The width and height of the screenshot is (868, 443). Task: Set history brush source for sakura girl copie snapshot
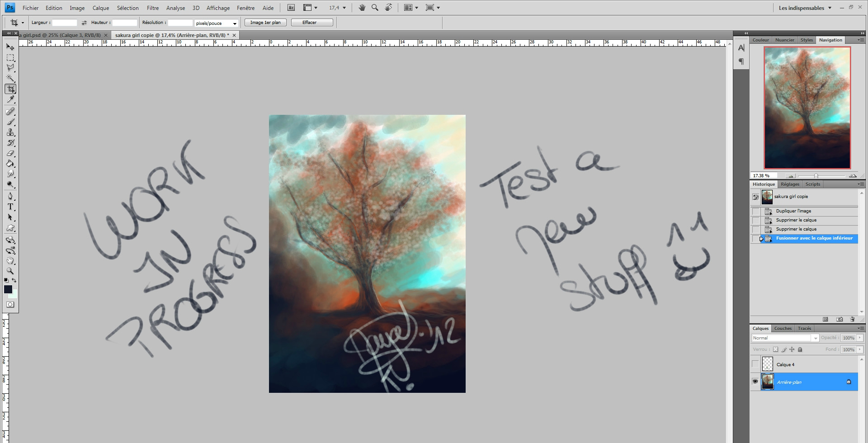(756, 197)
